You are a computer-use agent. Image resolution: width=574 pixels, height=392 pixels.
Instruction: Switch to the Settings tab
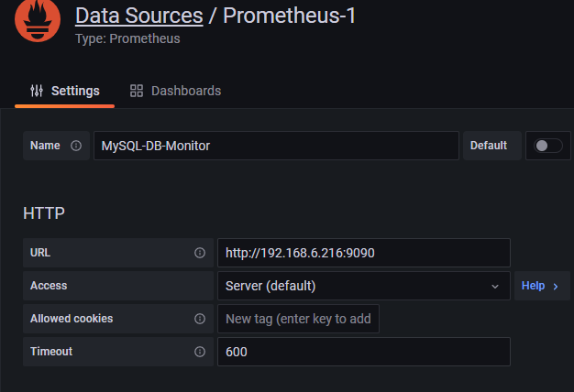[x=64, y=91]
